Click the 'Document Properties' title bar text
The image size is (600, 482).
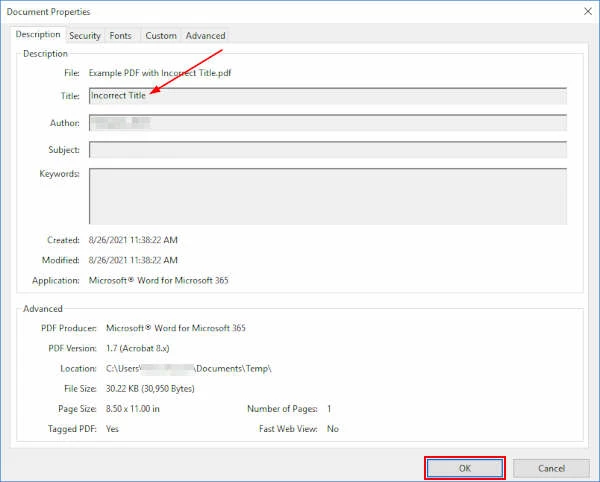click(48, 12)
